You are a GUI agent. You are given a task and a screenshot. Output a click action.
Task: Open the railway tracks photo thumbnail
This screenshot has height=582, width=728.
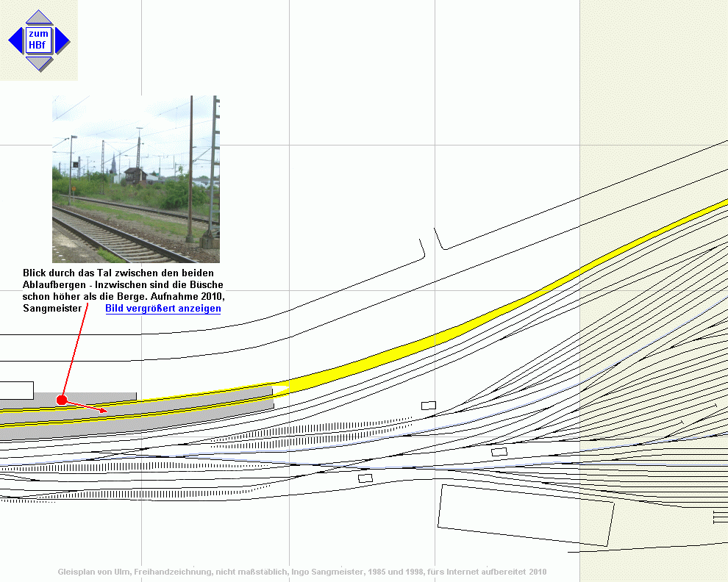135,179
